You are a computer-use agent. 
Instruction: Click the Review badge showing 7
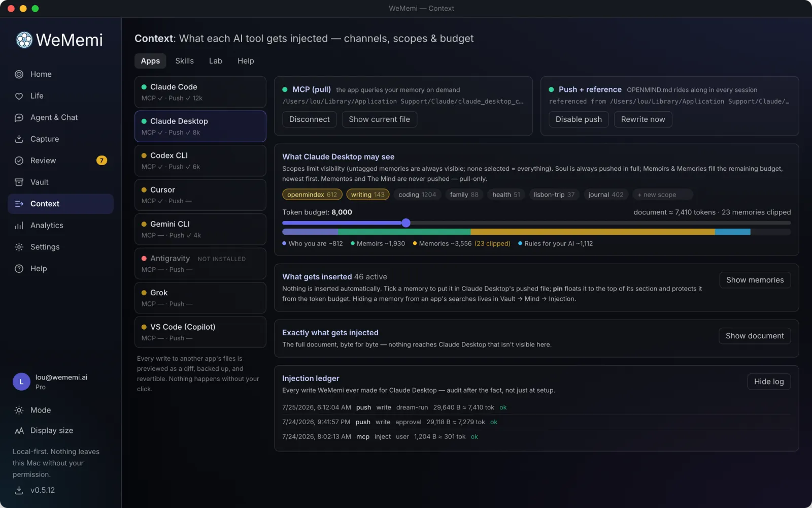pyautogui.click(x=101, y=161)
